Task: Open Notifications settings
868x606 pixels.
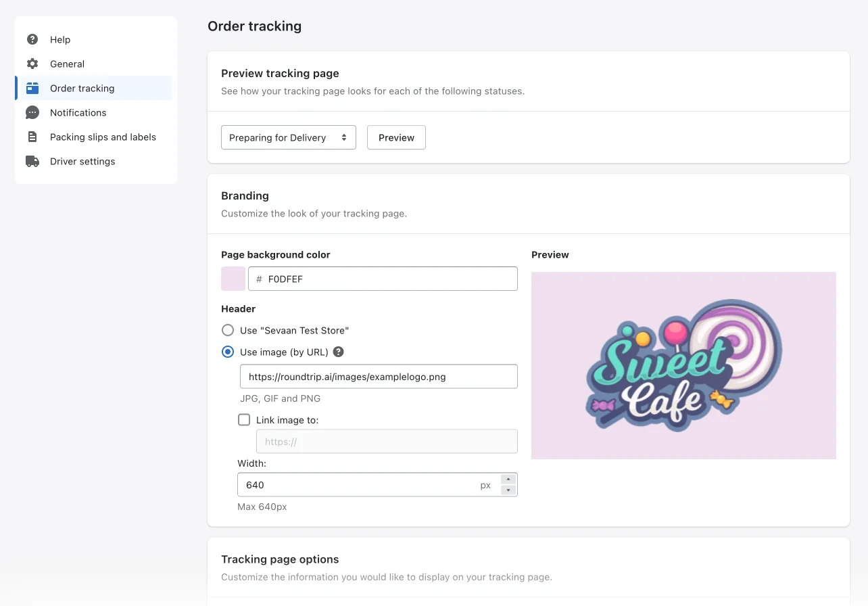Action: tap(93, 112)
